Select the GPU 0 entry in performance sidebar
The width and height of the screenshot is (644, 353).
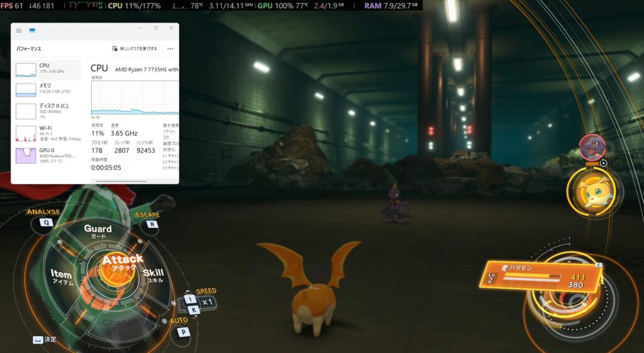47,156
